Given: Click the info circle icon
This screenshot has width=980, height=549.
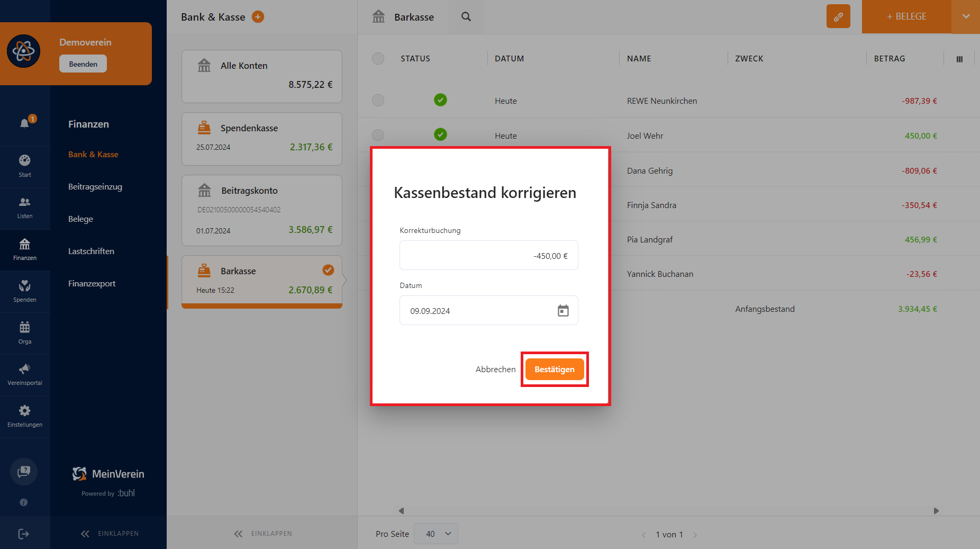Looking at the screenshot, I should pos(24,502).
